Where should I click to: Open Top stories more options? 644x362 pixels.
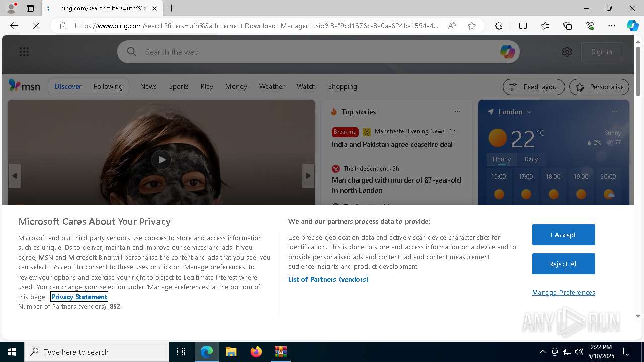[457, 112]
